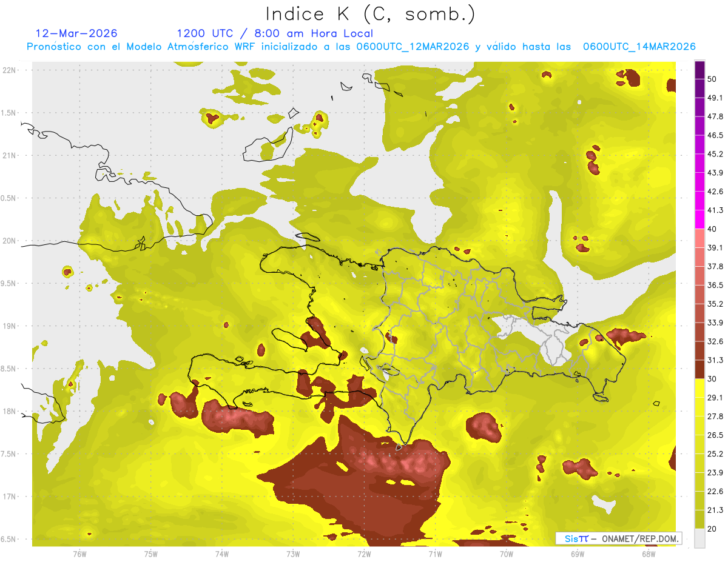
Task: Click the '42.6' color scale value
Action: tap(715, 192)
